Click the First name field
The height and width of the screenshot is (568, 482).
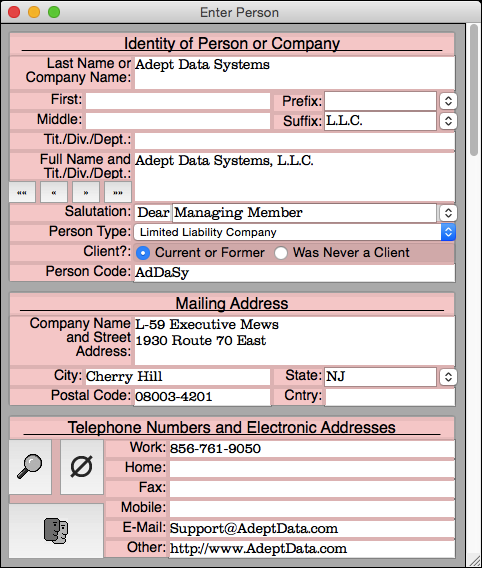click(178, 101)
